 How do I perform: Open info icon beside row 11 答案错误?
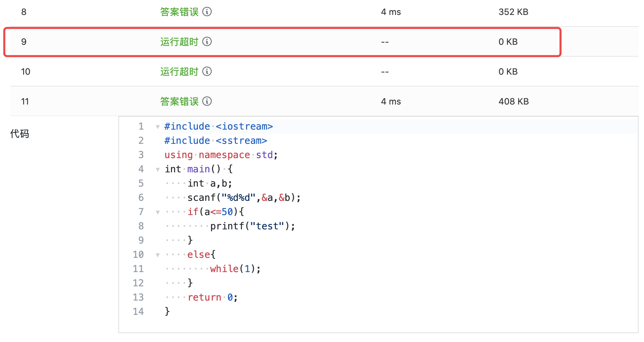[x=207, y=101]
